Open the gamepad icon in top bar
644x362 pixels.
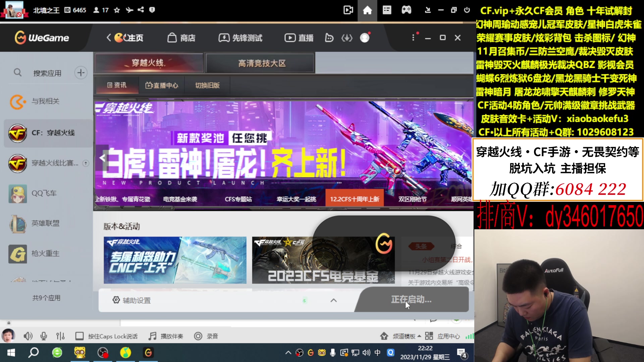[x=406, y=10]
